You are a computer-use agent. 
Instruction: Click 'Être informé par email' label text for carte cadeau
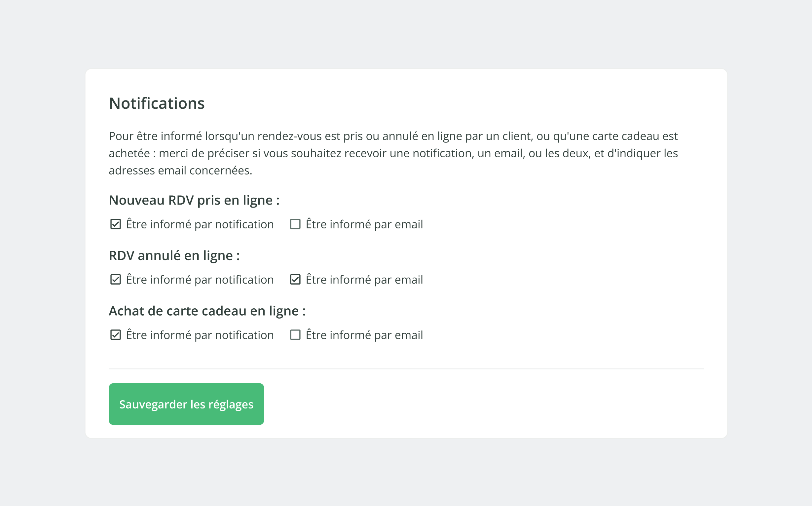(364, 335)
